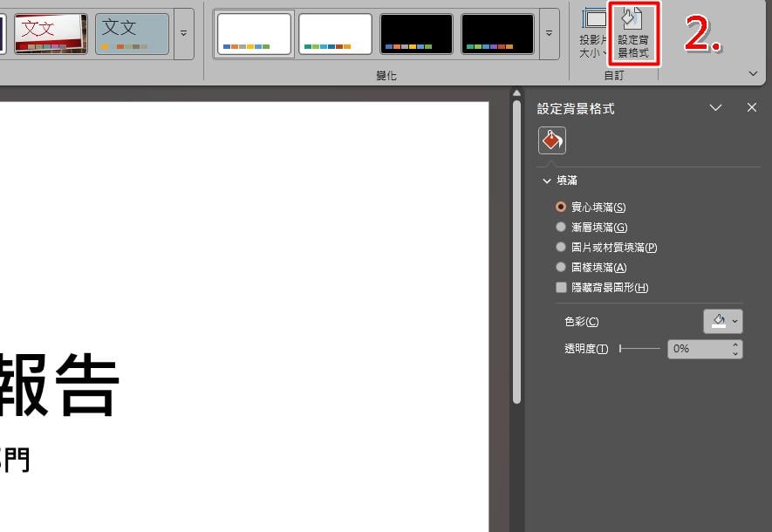Choose the first black variant thumbnail

416,34
